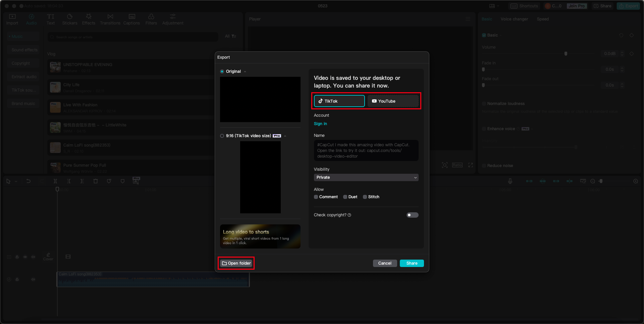Open the Filters panel
Viewport: 644px width, 324px height.
point(151,19)
